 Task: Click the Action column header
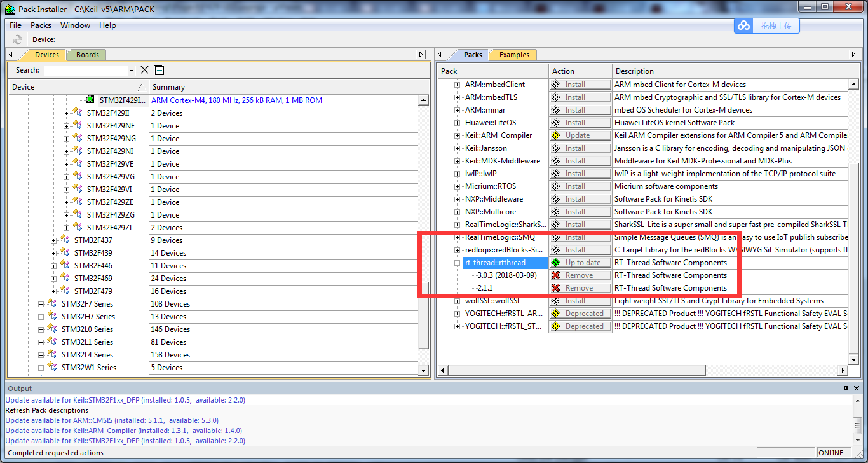tap(580, 71)
